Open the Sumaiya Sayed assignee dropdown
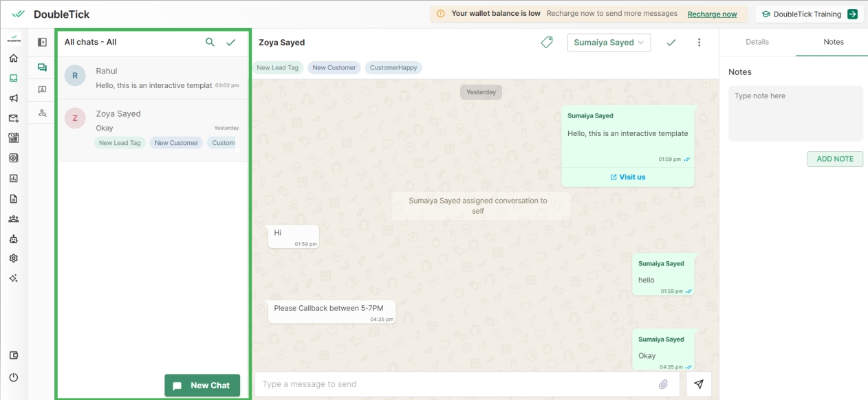Viewport: 868px width, 400px height. coord(609,43)
